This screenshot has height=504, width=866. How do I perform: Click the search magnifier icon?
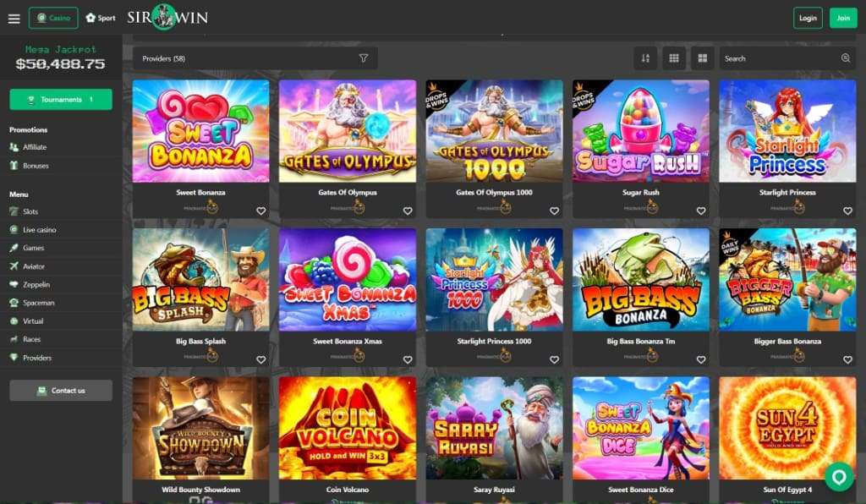coord(846,58)
